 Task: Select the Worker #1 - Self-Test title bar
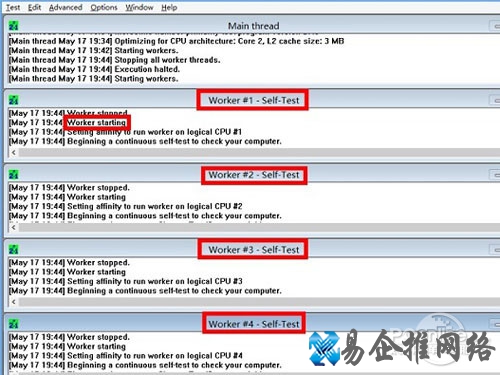tap(252, 100)
